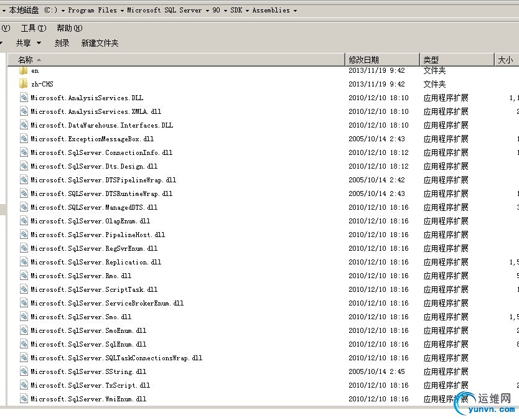Open the en folder icon
Image resolution: width=519 pixels, height=420 pixels.
pyautogui.click(x=24, y=70)
